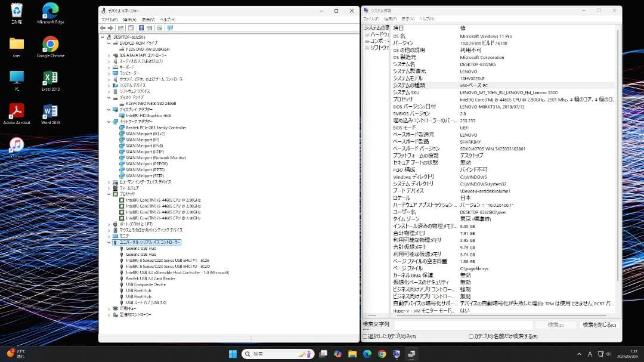Launch Excel 2013 from the desktop
Screen dimensions: 644x362
[x=49, y=79]
